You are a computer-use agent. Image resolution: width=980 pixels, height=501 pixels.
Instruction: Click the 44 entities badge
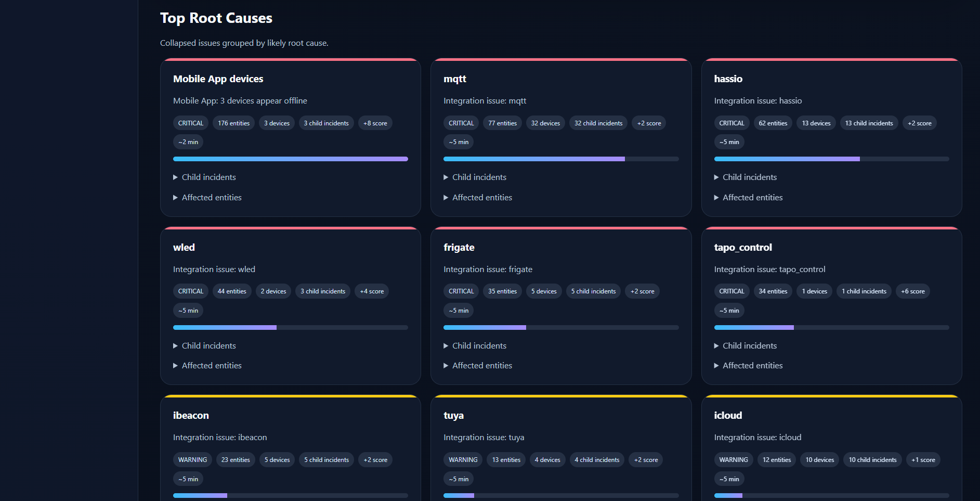[232, 291]
